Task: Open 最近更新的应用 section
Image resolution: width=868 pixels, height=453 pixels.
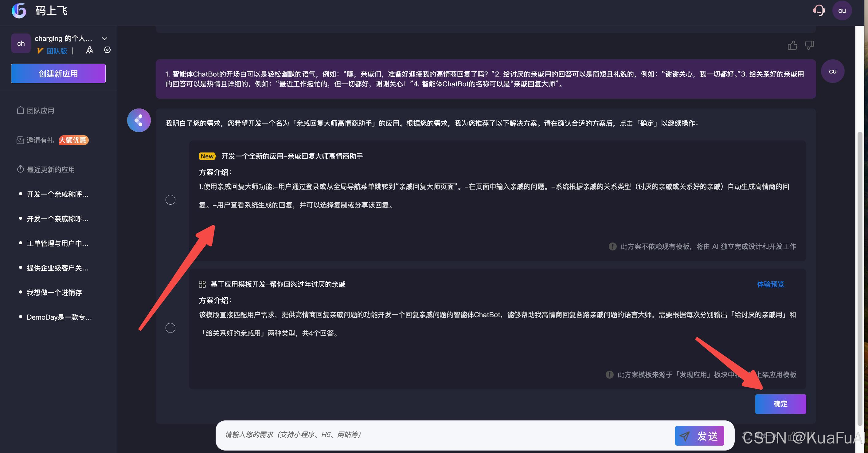Action: [x=51, y=170]
